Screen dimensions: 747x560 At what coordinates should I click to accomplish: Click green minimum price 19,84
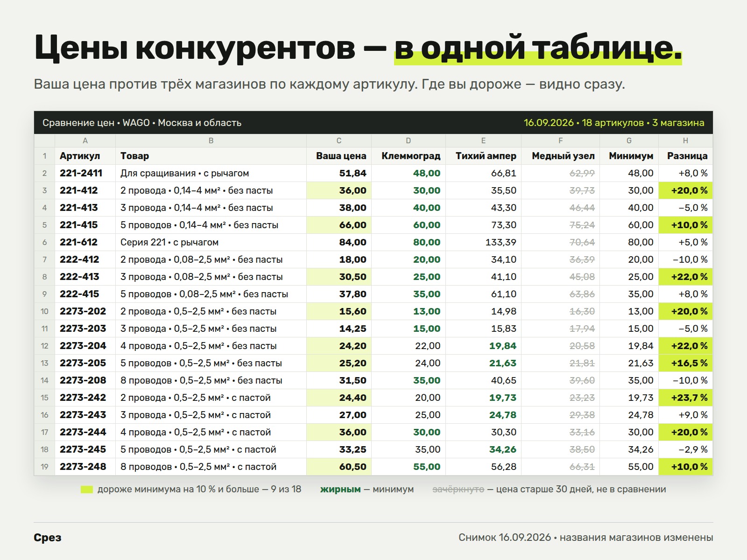coord(483,346)
